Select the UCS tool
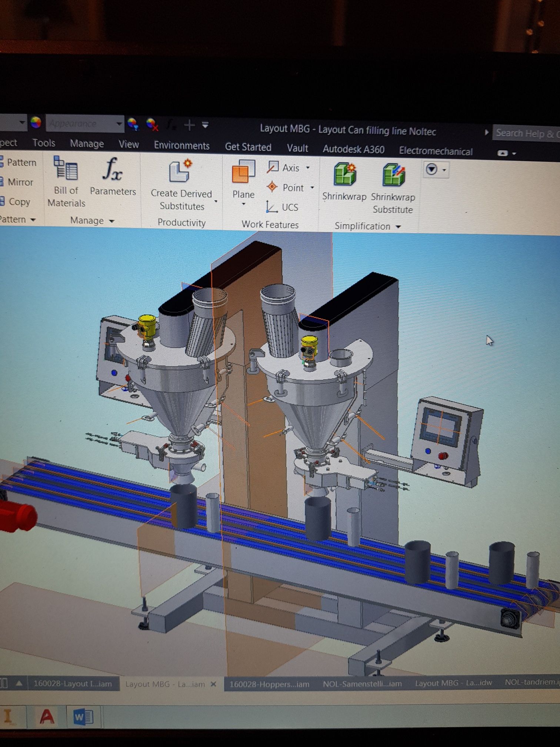This screenshot has width=560, height=747. click(282, 207)
